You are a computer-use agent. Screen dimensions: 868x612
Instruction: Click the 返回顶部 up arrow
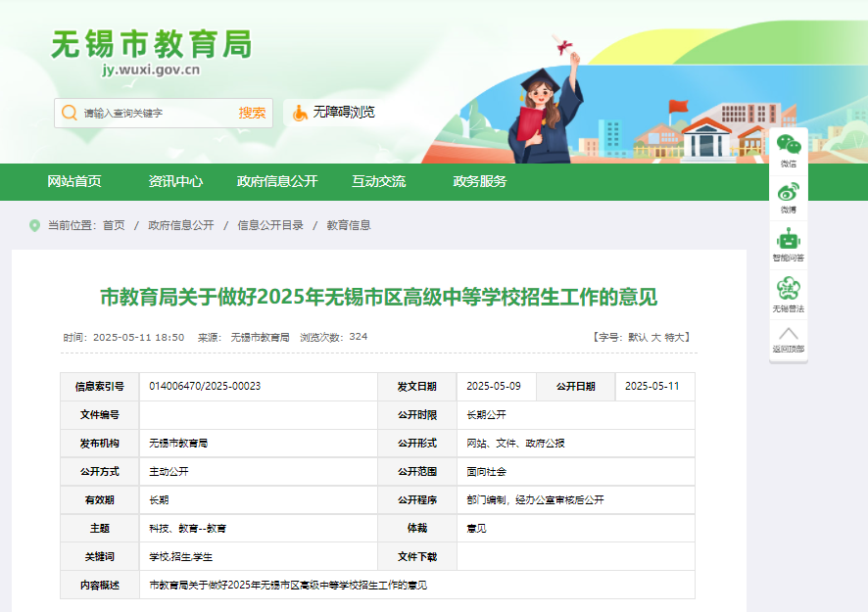click(x=788, y=334)
